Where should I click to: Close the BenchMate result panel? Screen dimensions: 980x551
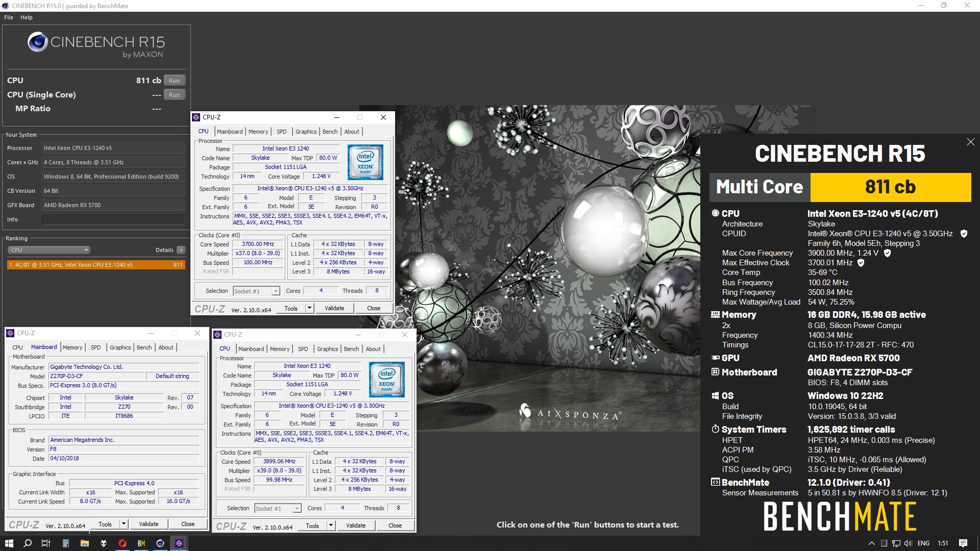point(970,142)
